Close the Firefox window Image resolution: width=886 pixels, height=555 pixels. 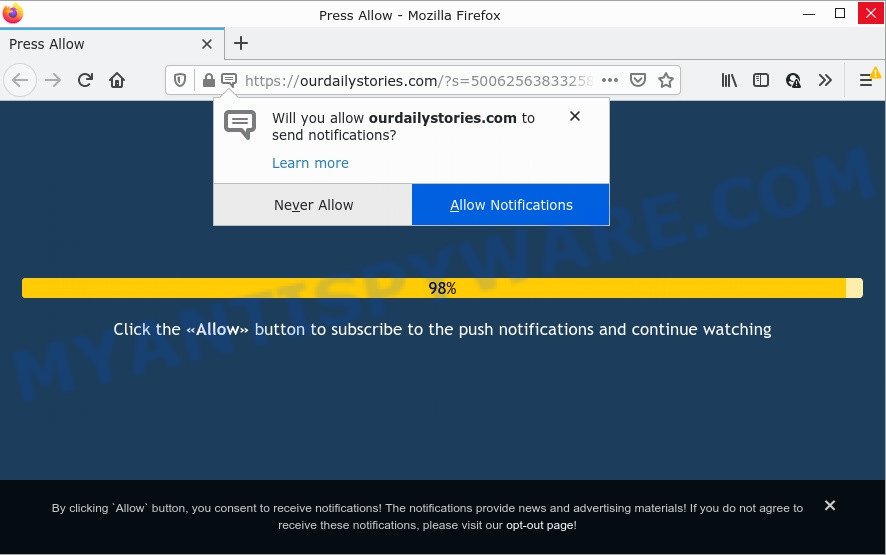point(871,14)
